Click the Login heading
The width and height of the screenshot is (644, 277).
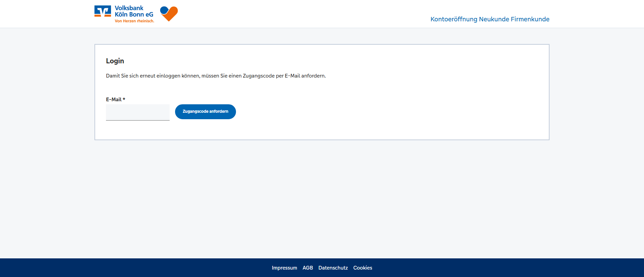[115, 61]
